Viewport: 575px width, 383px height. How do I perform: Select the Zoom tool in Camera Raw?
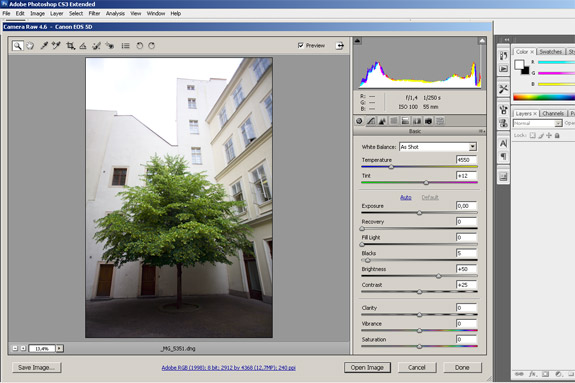coord(17,46)
